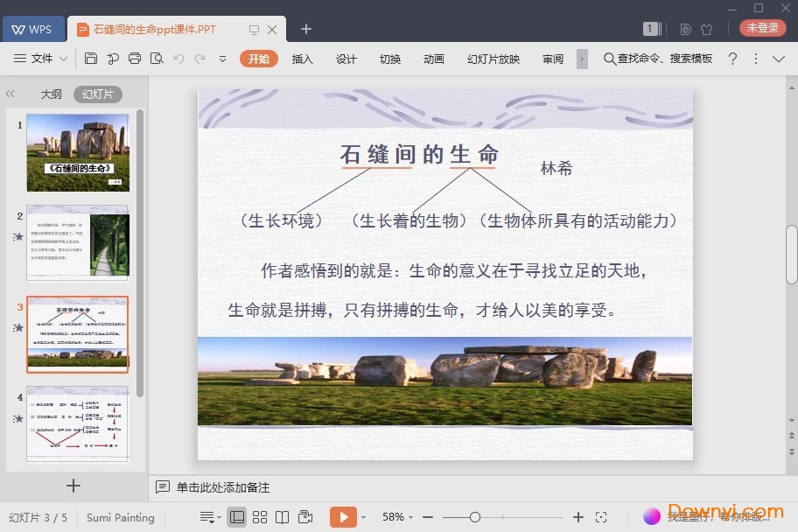The height and width of the screenshot is (532, 798).
Task: Open Print Preview from the quick toolbar
Action: tap(157, 59)
